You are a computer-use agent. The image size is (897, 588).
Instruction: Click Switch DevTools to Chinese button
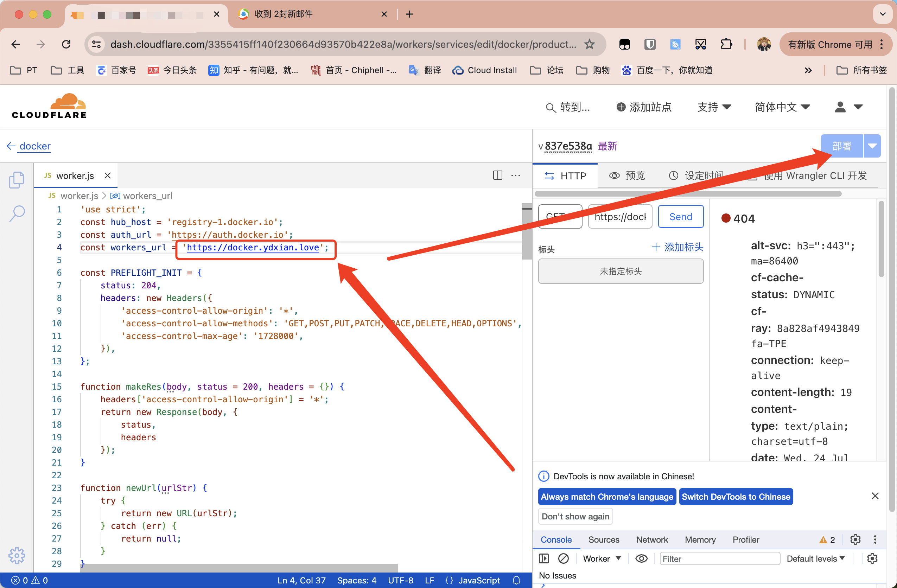736,497
